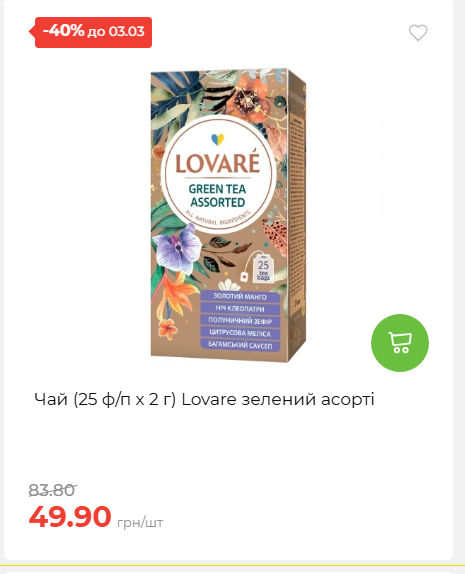Click the грн/шт unit label

140,522
